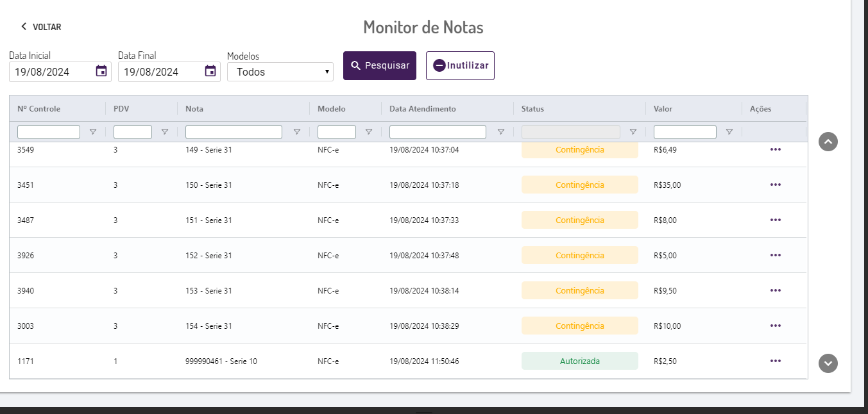868x414 pixels.
Task: Sort by the Data Atendimento column header
Action: [423, 109]
